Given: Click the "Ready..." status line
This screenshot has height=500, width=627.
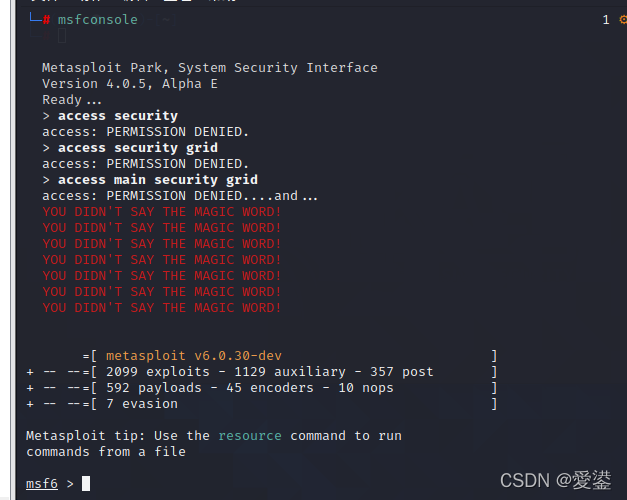Looking at the screenshot, I should point(72,100).
